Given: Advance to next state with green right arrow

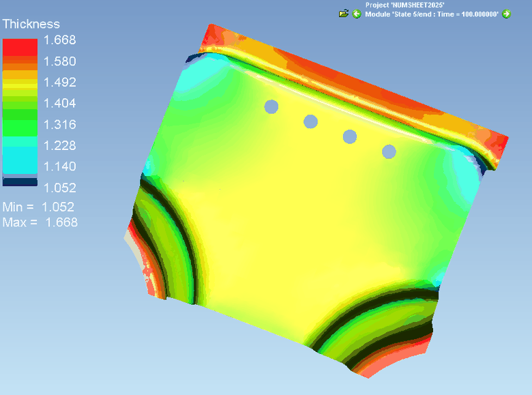Looking at the screenshot, I should tap(506, 14).
